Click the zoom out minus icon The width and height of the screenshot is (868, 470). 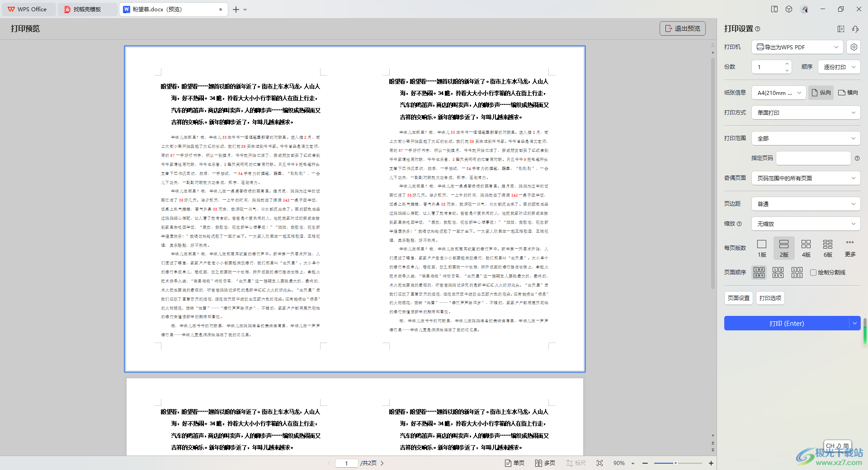[x=645, y=463]
